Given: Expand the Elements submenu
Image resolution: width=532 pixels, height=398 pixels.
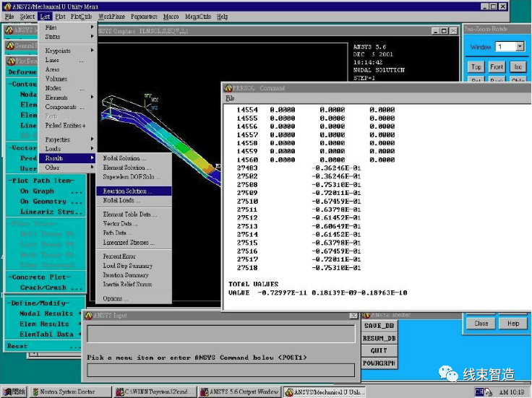Looking at the screenshot, I should [68, 98].
